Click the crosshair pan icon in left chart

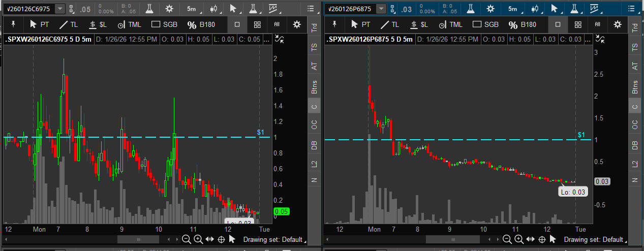[x=222, y=239]
